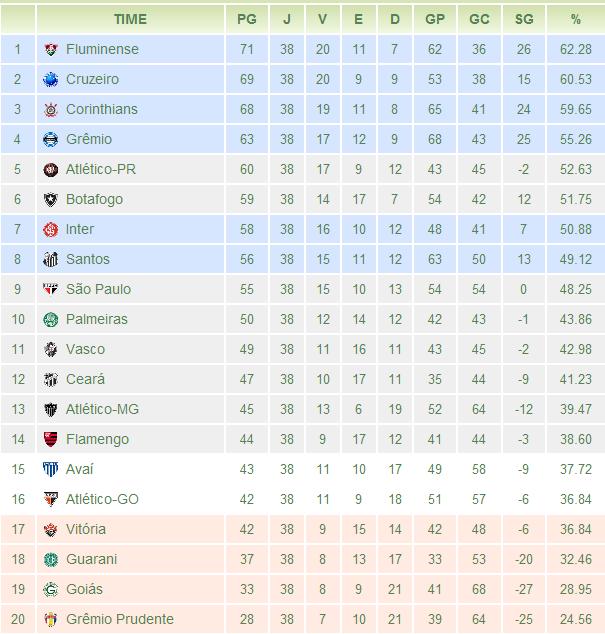Click the Botafogo star shield icon
The height and width of the screenshot is (634, 605).
(51, 199)
